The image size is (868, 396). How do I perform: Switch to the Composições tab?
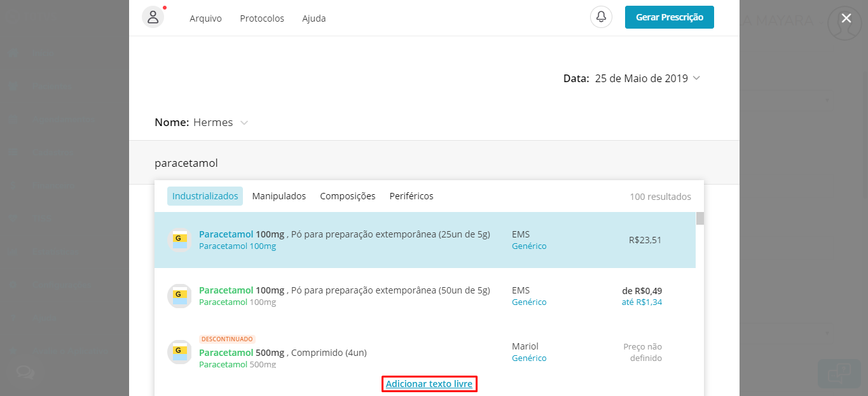(x=348, y=196)
